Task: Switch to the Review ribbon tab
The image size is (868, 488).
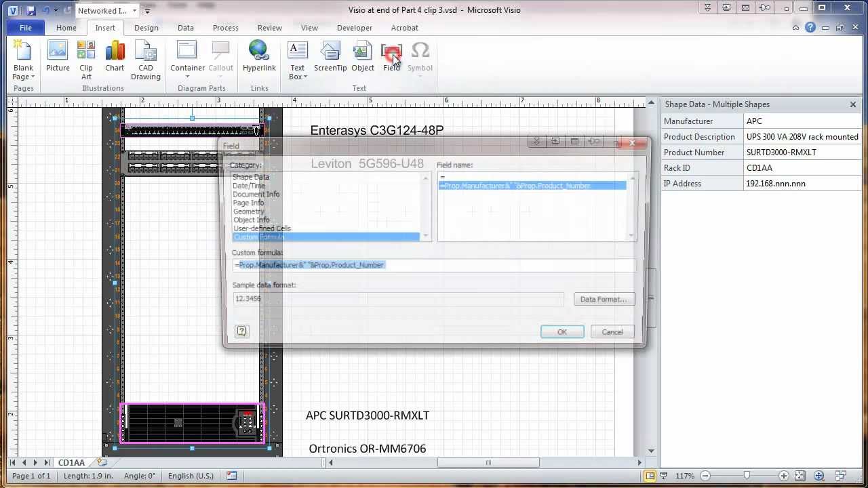Action: [270, 28]
